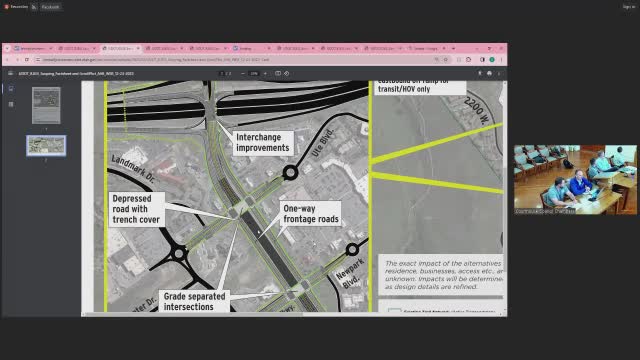Select the active third browser tab
640x360 pixels.
point(121,48)
